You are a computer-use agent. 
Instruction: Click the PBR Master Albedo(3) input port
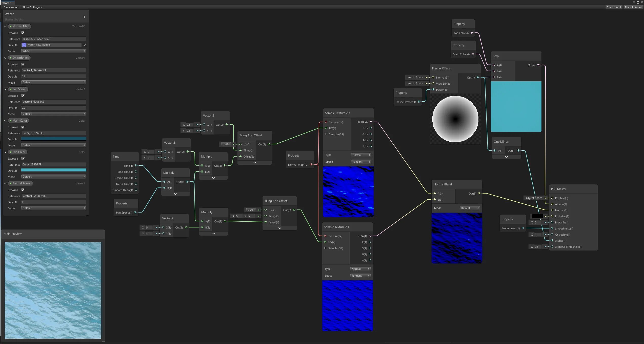[x=552, y=204]
